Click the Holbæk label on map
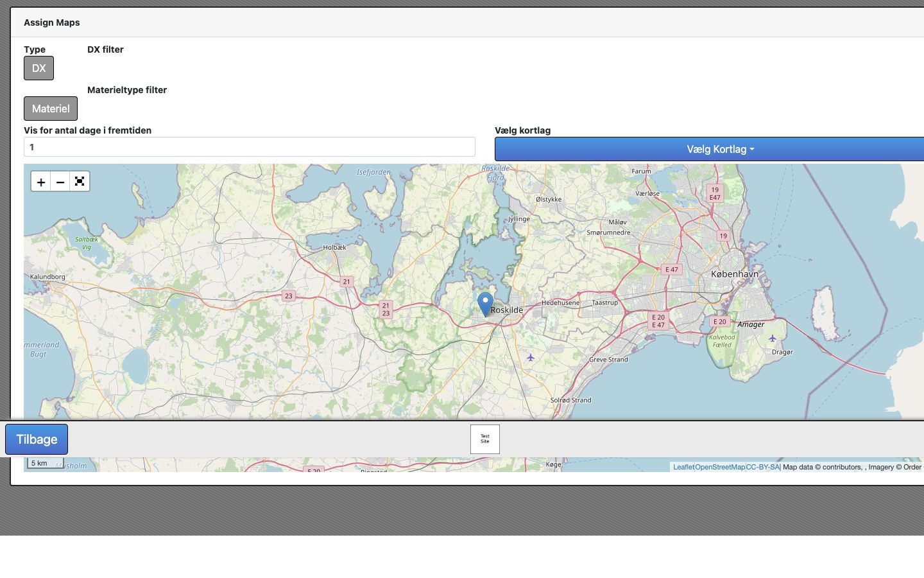 (x=334, y=247)
